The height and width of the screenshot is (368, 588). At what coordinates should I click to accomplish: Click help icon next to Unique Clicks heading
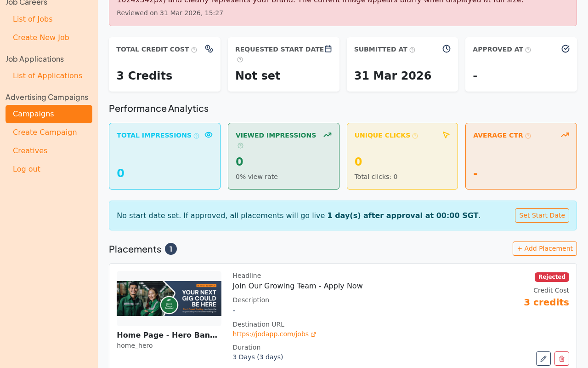tap(415, 135)
